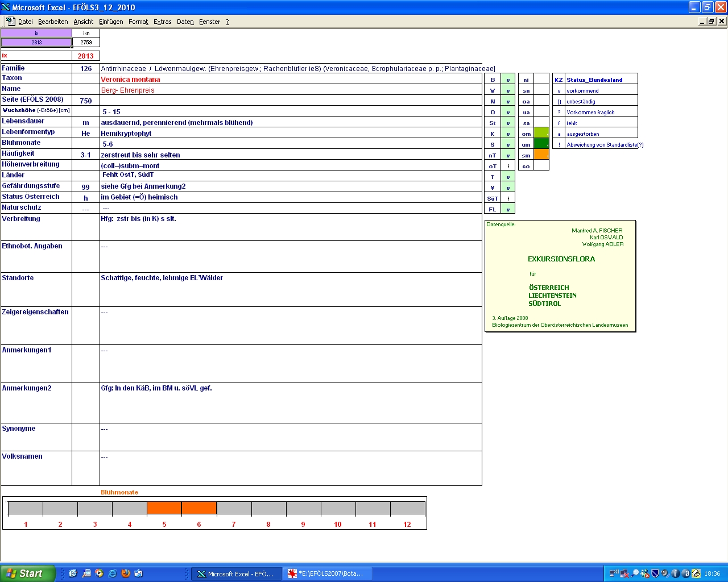Select the light green 'om' color cell
Screen dimensions: 728x582
tap(541, 134)
